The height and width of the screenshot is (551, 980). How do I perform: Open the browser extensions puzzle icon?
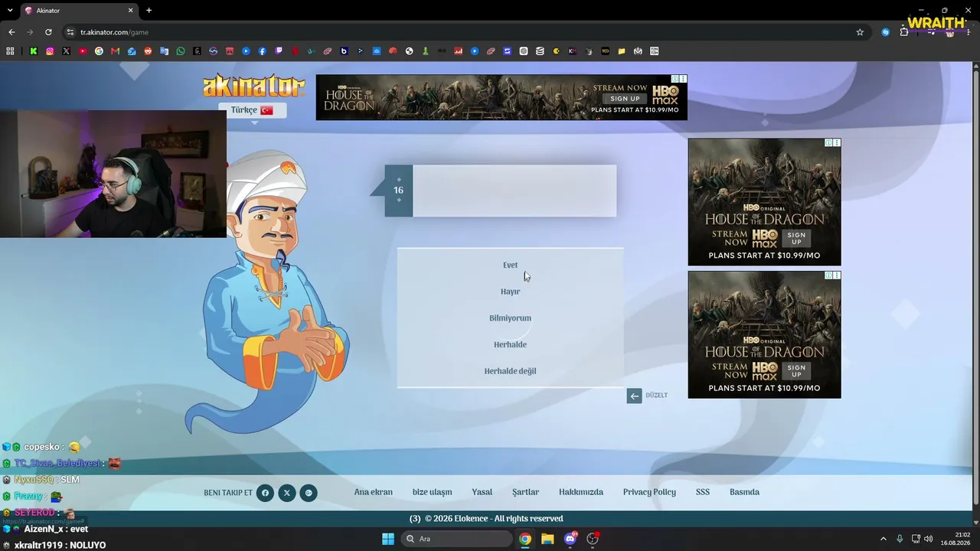pyautogui.click(x=904, y=32)
